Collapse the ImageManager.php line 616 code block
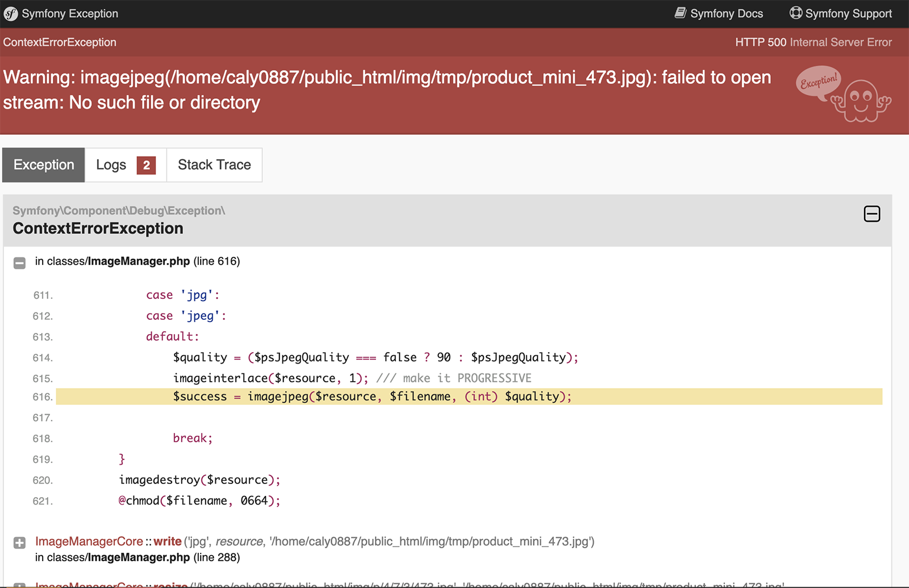This screenshot has width=909, height=588. tap(19, 262)
